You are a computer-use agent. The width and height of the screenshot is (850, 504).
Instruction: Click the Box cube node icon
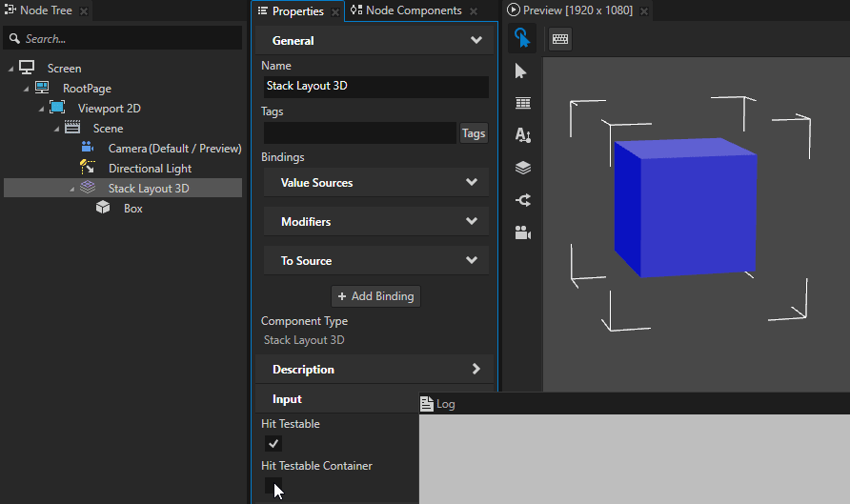(x=103, y=207)
